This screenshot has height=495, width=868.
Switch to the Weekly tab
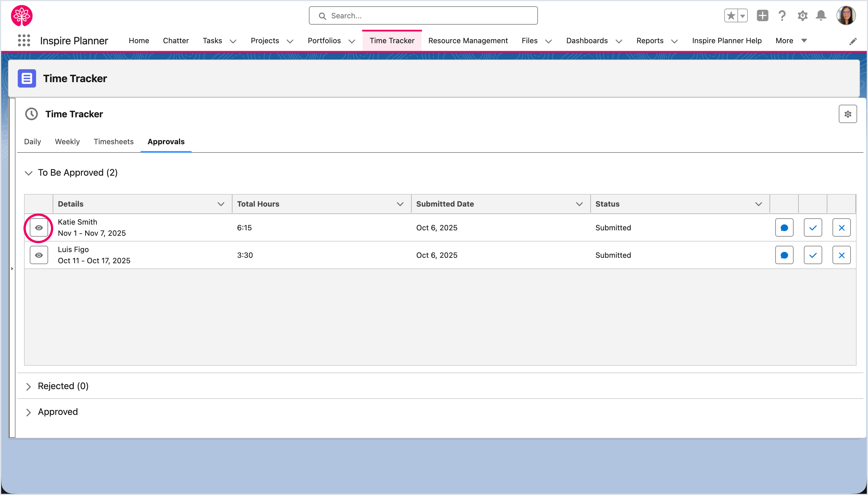coord(67,142)
